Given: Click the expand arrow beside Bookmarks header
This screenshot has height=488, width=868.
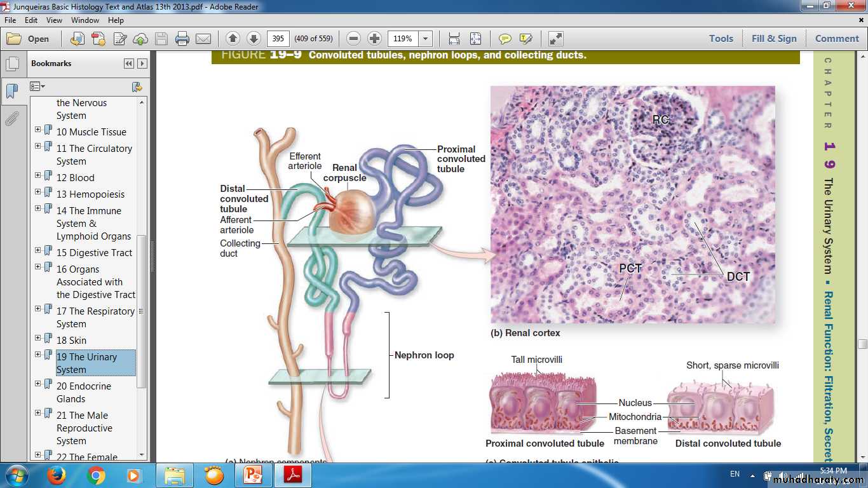Looking at the screenshot, I should (142, 64).
